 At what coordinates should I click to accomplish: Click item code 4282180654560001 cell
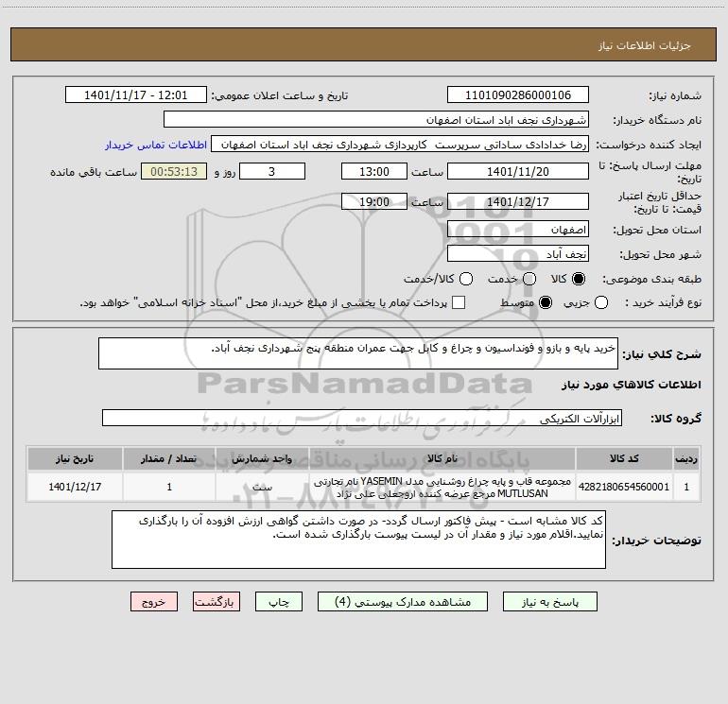point(624,487)
